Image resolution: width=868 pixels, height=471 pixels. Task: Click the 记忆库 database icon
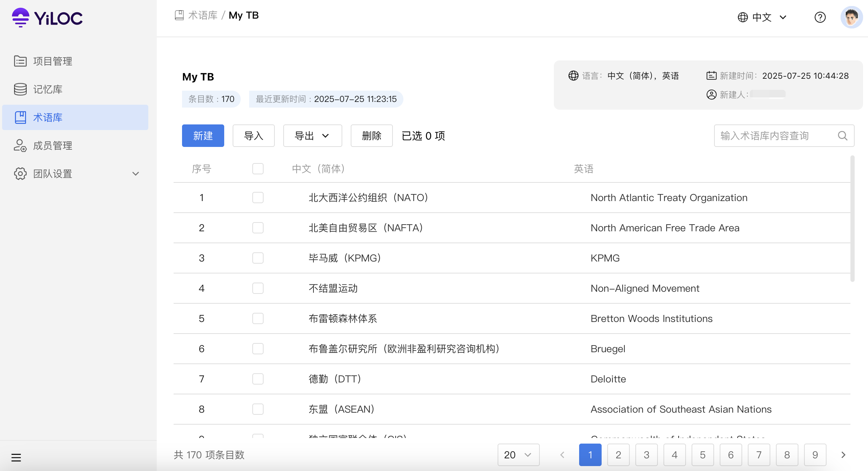pyautogui.click(x=20, y=89)
